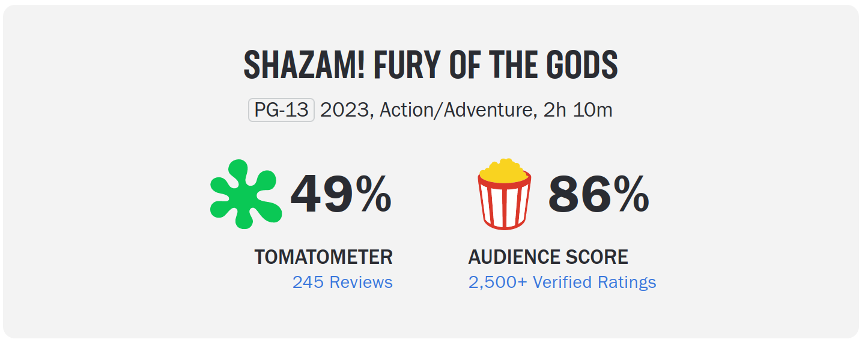The image size is (868, 345).
Task: Click the AUDIENCE SCORE label
Action: pos(548,257)
